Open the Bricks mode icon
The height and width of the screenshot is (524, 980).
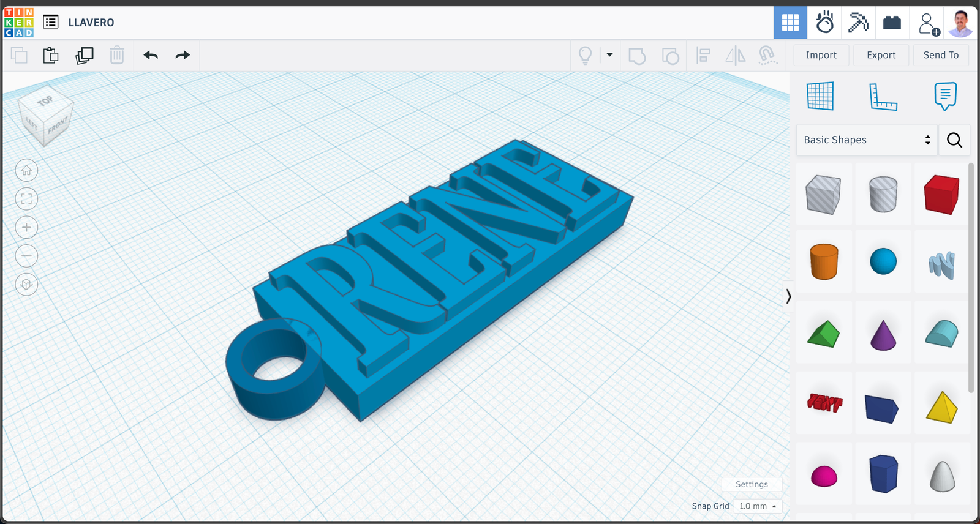892,23
